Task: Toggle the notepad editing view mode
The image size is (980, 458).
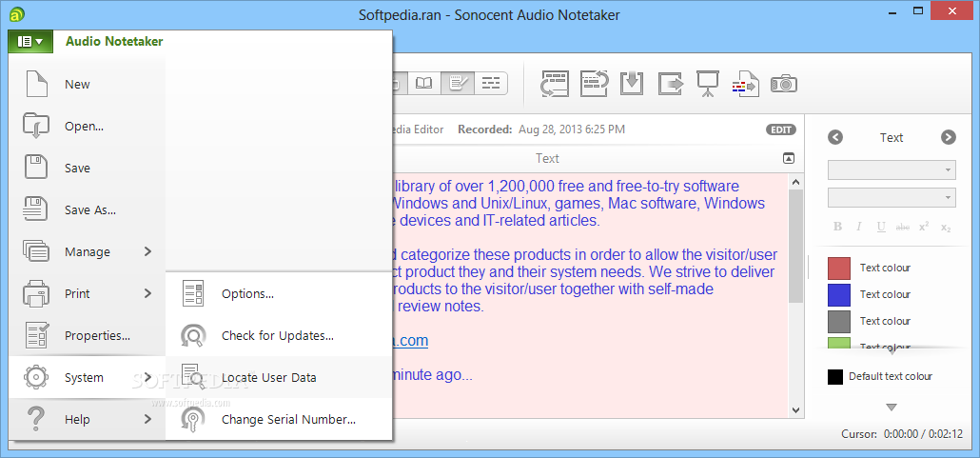Action: (458, 83)
